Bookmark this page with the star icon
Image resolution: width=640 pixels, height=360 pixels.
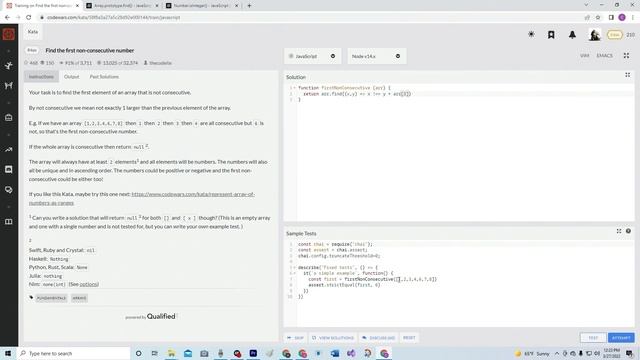[x=598, y=18]
